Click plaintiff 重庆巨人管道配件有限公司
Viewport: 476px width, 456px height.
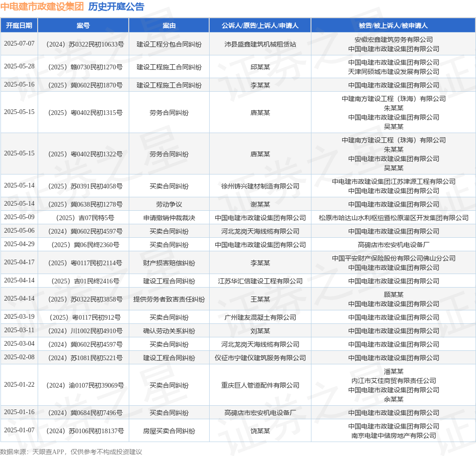pos(260,386)
